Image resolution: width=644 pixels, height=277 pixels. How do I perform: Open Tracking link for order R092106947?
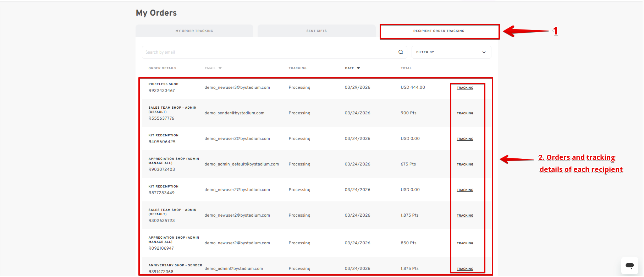(465, 243)
